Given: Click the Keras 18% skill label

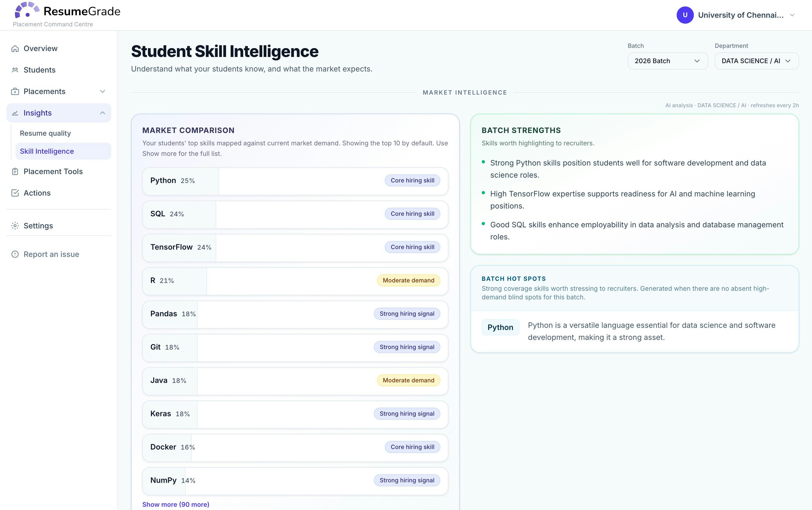Looking at the screenshot, I should click(170, 414).
